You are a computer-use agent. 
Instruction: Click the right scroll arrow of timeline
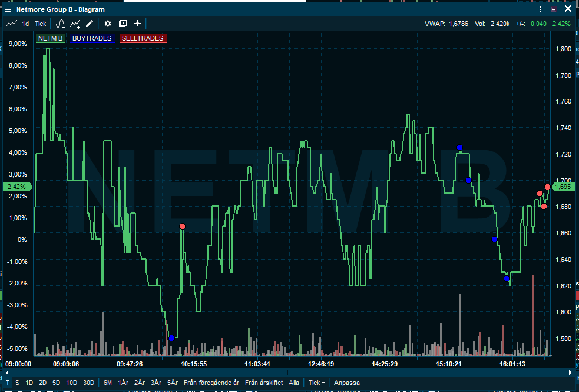(571, 373)
